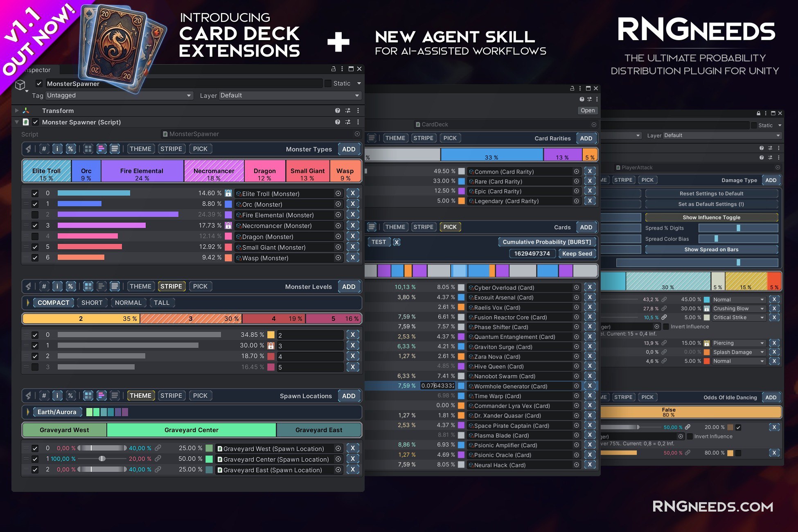Open the Crushing Blow damage type dropdown
798x532 pixels.
coord(739,309)
